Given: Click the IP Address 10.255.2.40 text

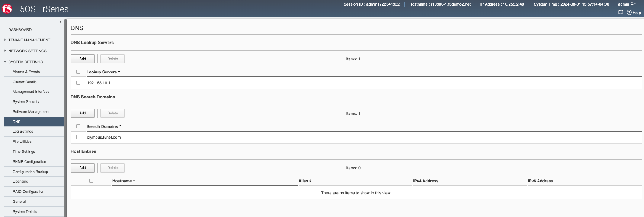Looking at the screenshot, I should (x=502, y=4).
